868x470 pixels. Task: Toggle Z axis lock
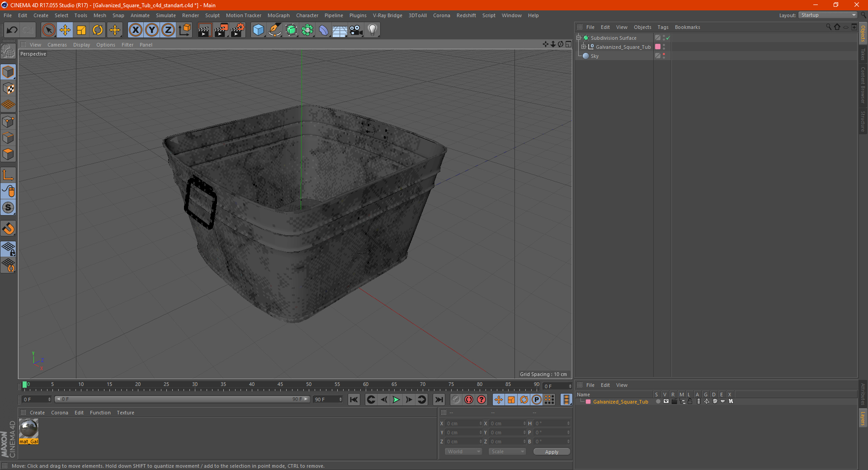click(x=168, y=30)
